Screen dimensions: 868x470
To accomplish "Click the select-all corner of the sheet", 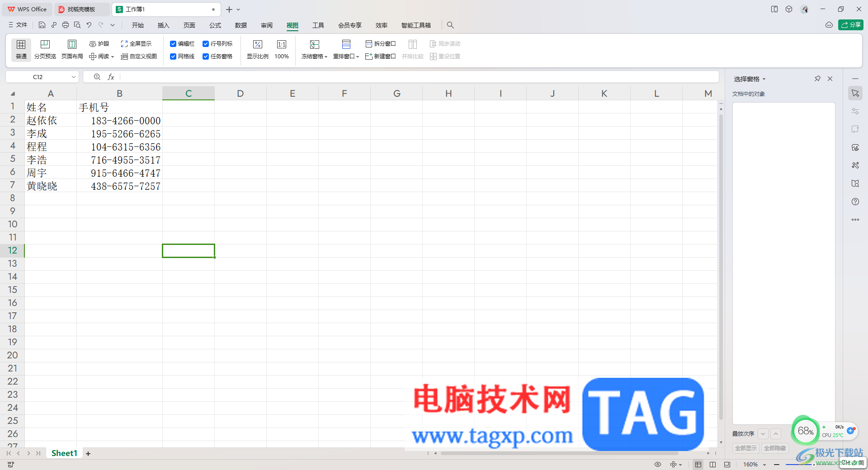I will [13, 94].
